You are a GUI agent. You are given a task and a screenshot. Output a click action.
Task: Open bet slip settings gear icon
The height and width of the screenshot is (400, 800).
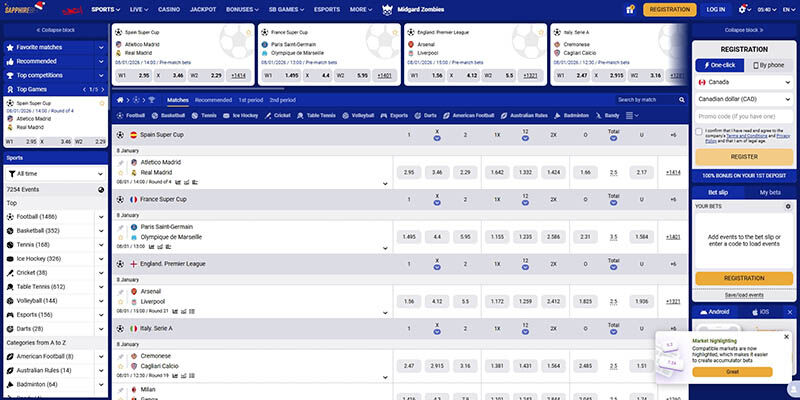(788, 207)
